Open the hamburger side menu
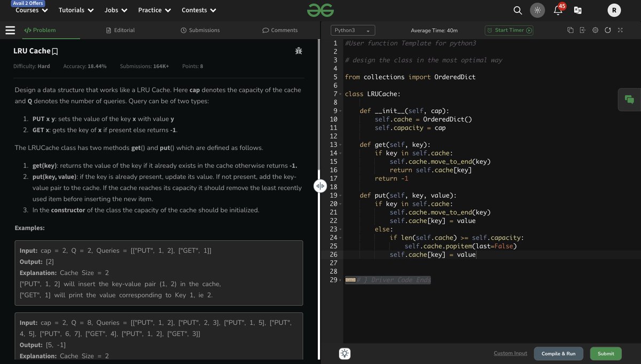641x364 pixels. [x=10, y=30]
